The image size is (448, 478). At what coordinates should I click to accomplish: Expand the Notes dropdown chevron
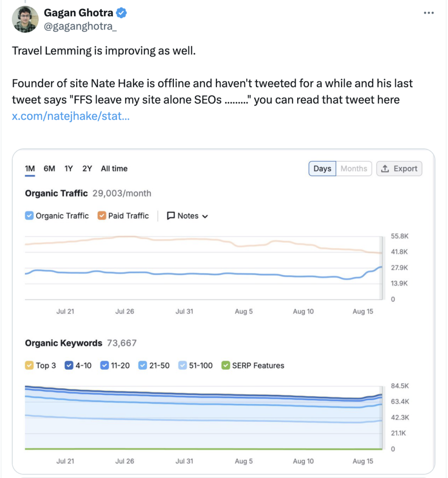coord(205,216)
